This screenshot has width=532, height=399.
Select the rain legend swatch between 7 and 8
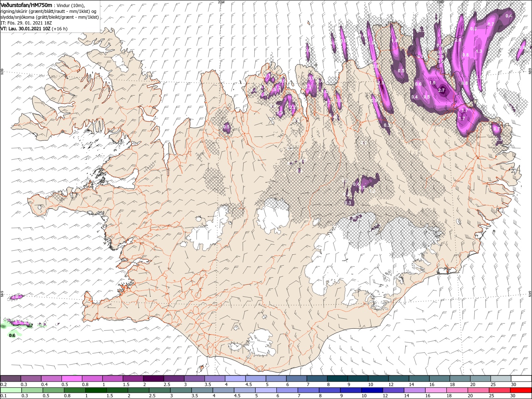[x=308, y=390]
